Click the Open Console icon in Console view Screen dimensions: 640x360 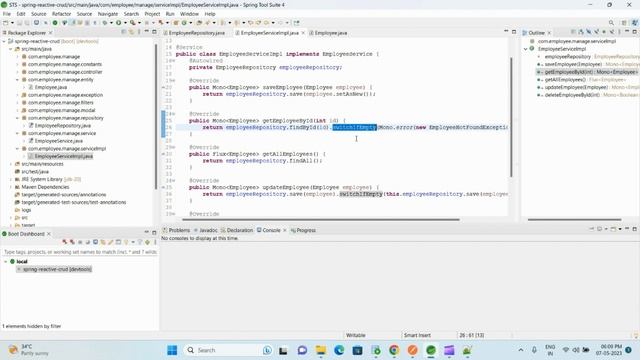coord(613,229)
